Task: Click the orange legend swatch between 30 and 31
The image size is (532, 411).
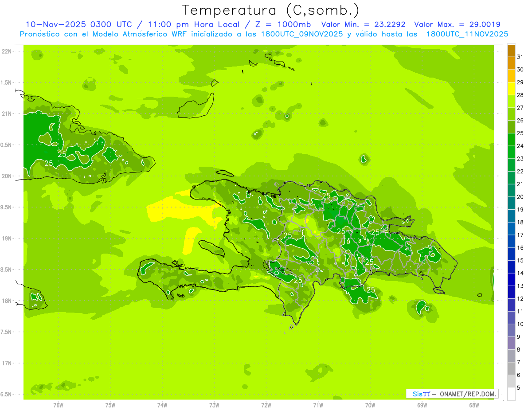Action: [511, 63]
